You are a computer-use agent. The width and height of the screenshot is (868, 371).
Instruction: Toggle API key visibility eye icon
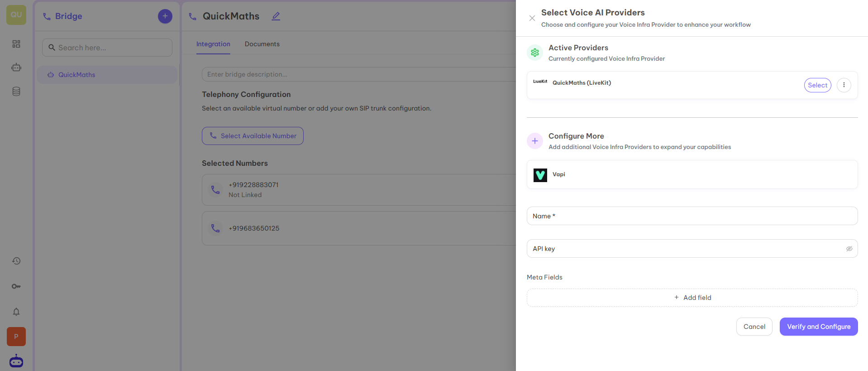tap(849, 249)
